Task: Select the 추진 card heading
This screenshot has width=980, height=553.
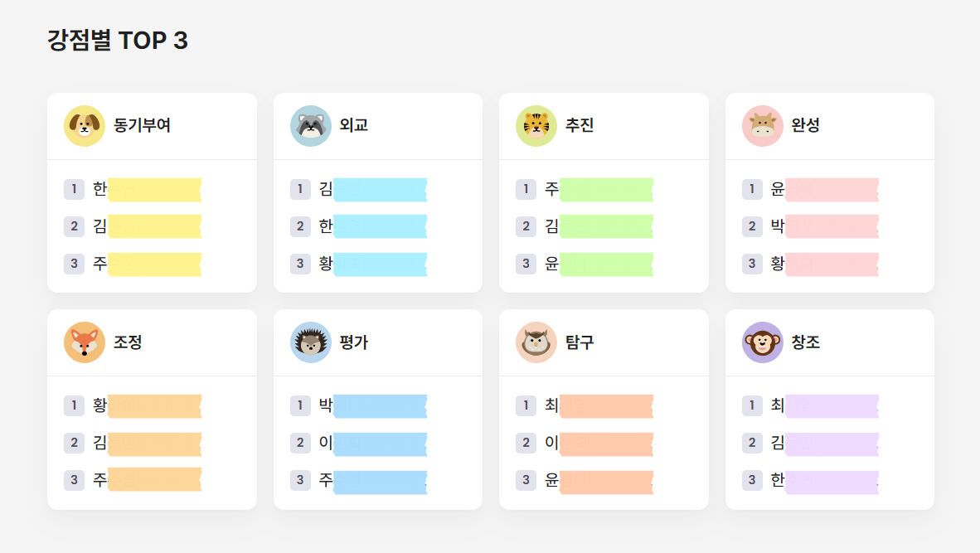Action: pos(580,125)
